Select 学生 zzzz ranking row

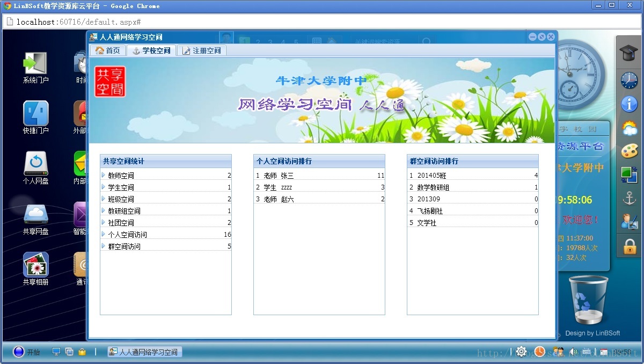tap(319, 187)
